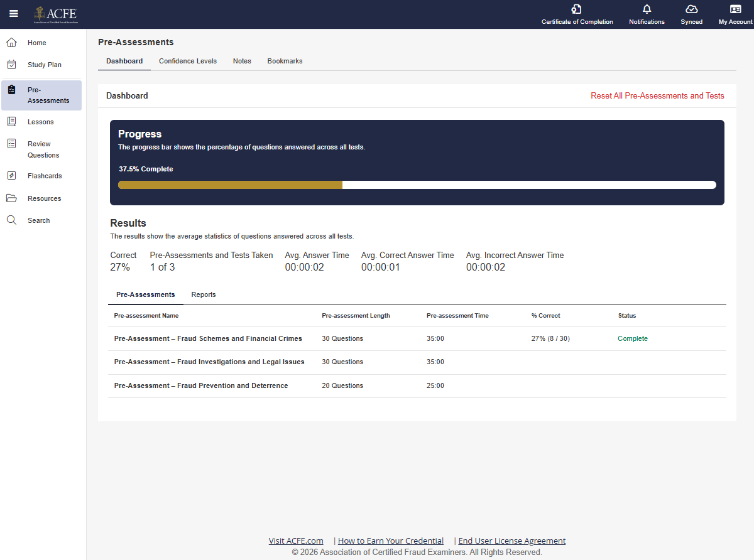Select the Lessons book icon

point(11,122)
